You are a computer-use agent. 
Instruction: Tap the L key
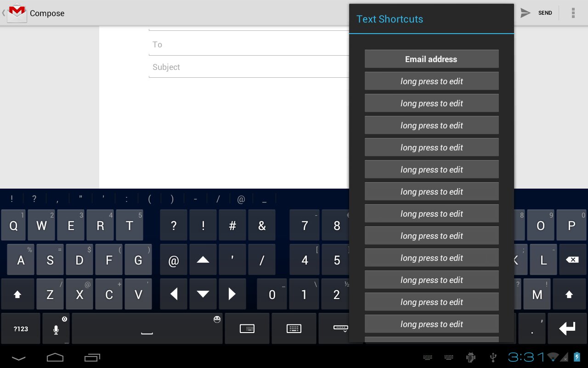point(543,260)
